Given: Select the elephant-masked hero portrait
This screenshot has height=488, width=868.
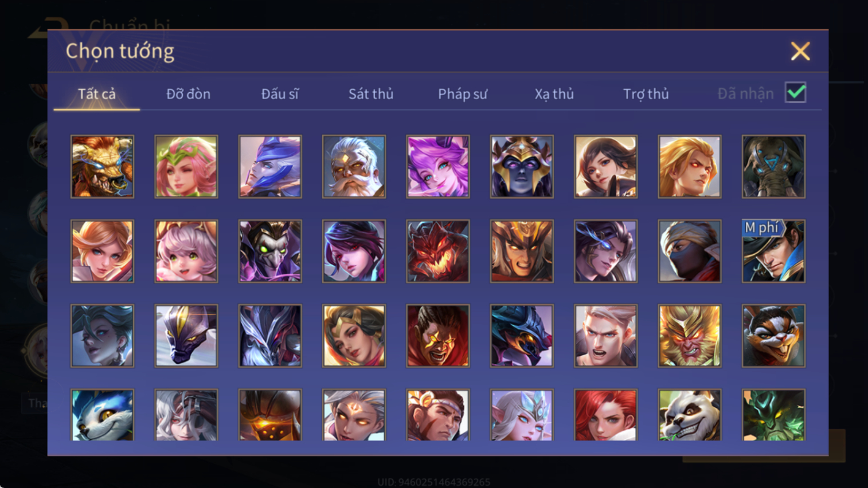Looking at the screenshot, I should coord(773,167).
